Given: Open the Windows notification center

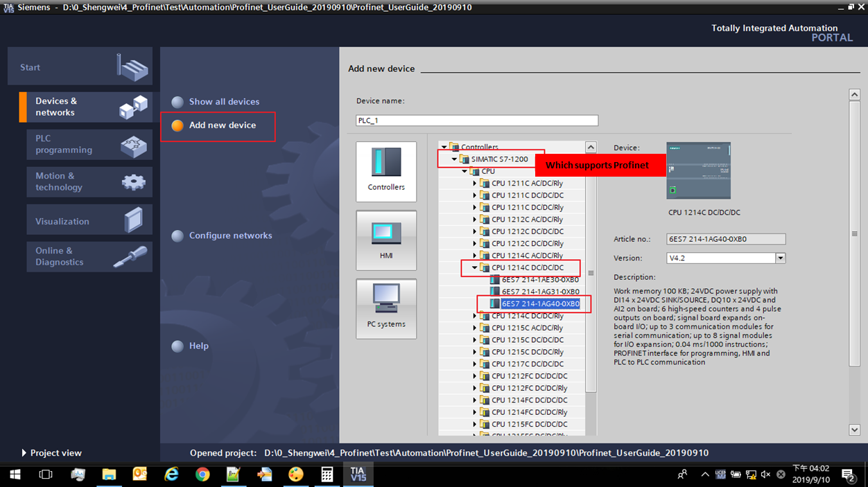Looking at the screenshot, I should click(x=849, y=475).
